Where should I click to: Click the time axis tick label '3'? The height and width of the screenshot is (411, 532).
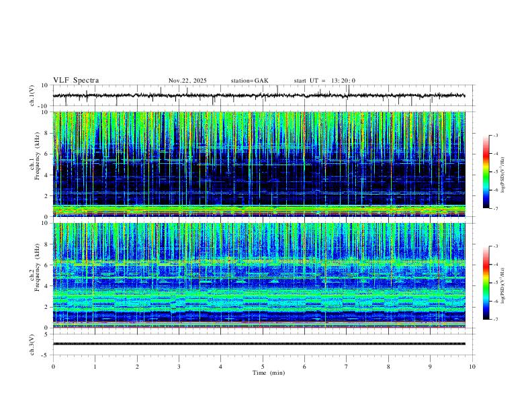click(x=179, y=367)
